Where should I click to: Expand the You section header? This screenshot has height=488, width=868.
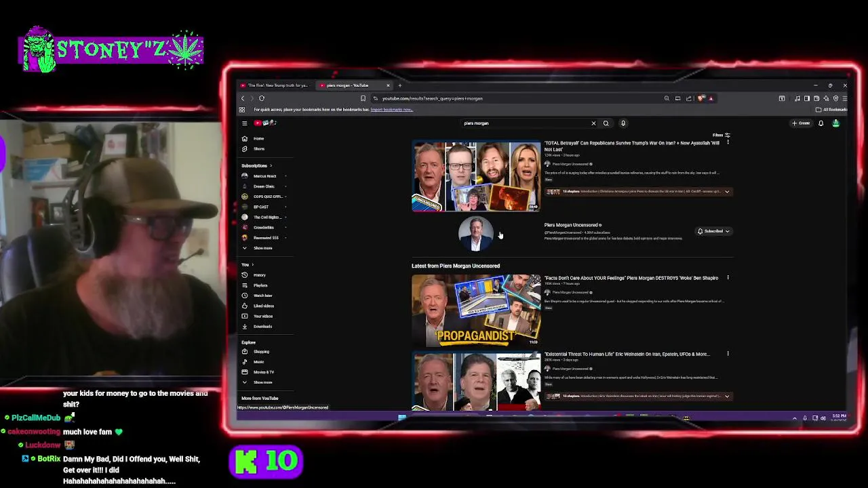tap(247, 264)
